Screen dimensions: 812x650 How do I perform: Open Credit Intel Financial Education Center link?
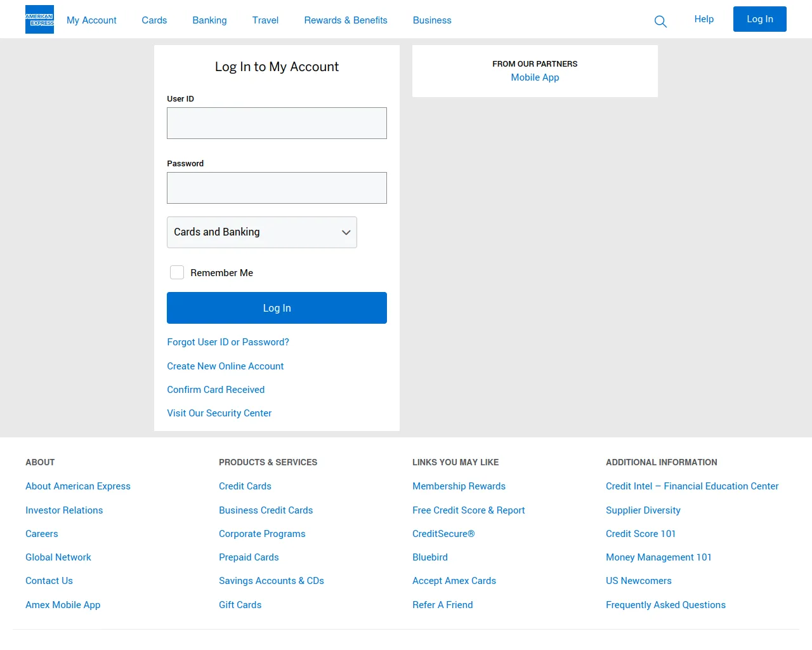pos(692,486)
